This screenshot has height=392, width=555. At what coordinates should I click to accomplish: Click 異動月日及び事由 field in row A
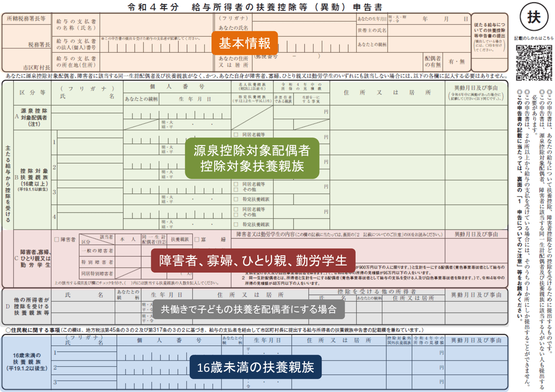(x=476, y=118)
